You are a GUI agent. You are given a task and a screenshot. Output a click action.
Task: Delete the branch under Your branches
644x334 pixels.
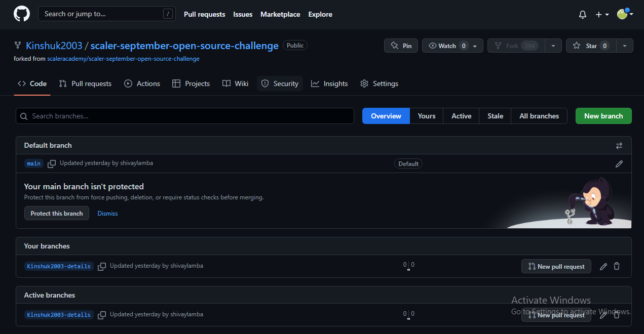click(x=617, y=266)
